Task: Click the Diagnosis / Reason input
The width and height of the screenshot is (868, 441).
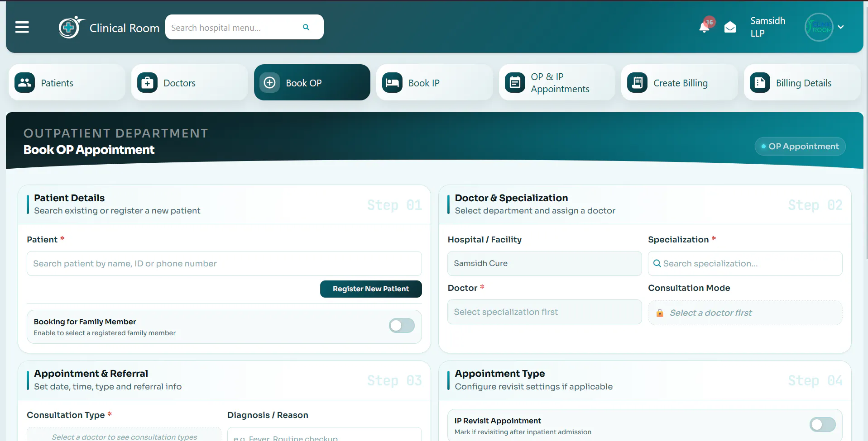Action: click(x=324, y=435)
